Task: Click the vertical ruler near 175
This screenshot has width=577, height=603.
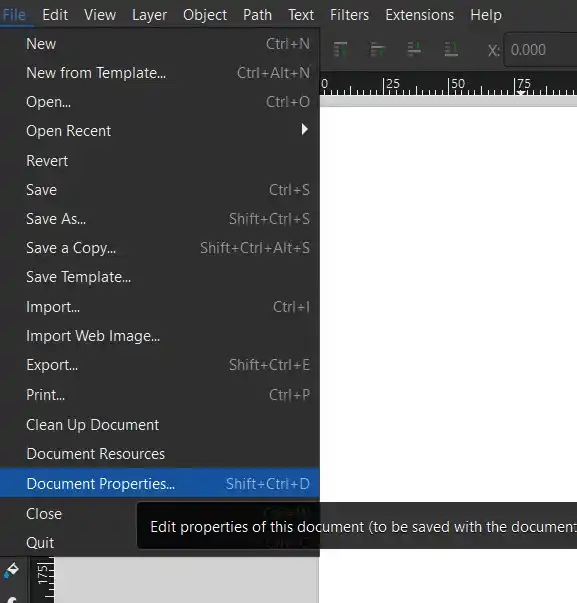Action: pos(43,575)
